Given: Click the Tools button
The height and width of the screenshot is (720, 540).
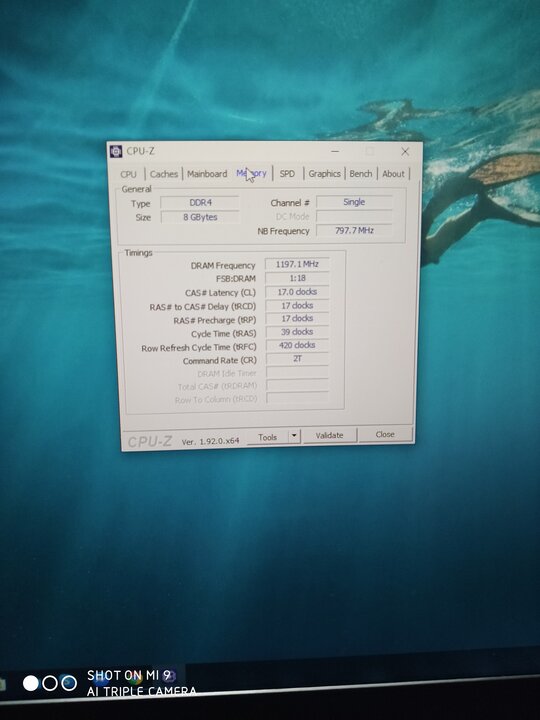Looking at the screenshot, I should point(268,437).
